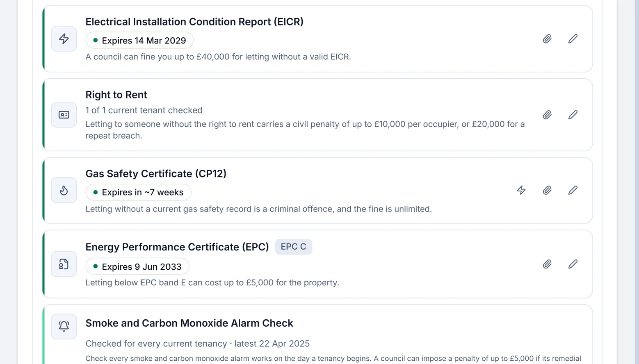Edit the Energy Performance Certificate entry
This screenshot has width=639, height=364.
click(x=573, y=264)
